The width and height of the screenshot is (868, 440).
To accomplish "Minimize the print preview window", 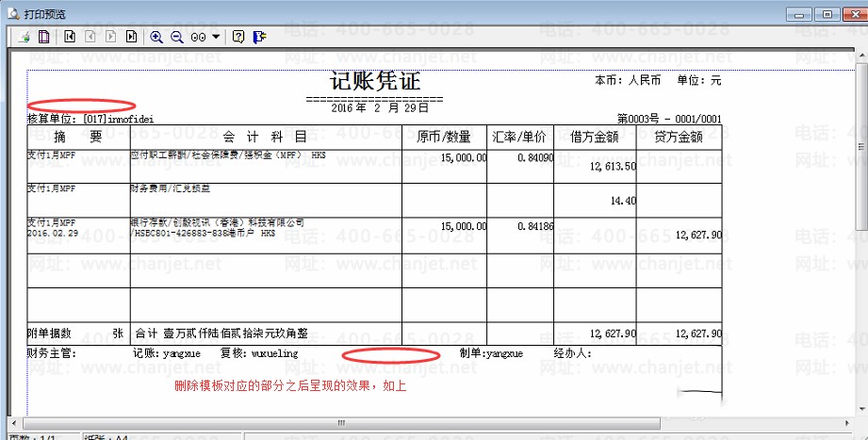I will (799, 14).
